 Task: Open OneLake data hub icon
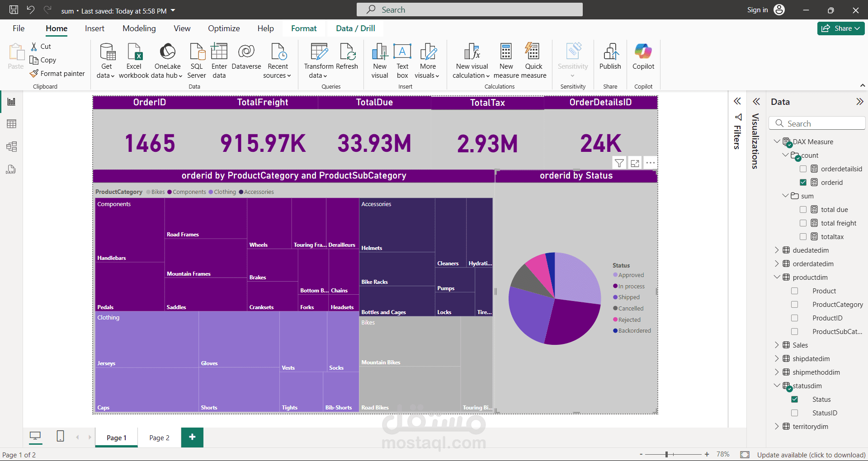point(168,52)
